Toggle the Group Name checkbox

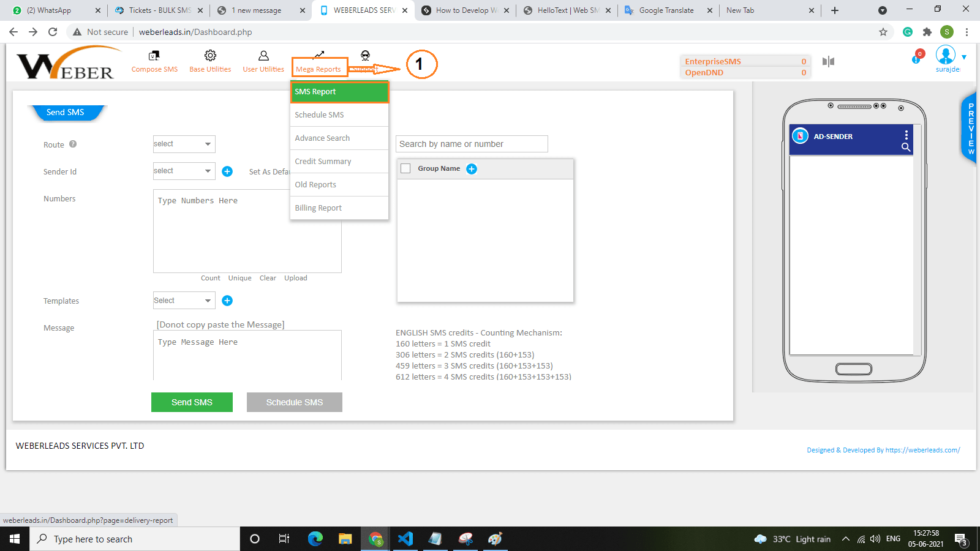click(405, 169)
